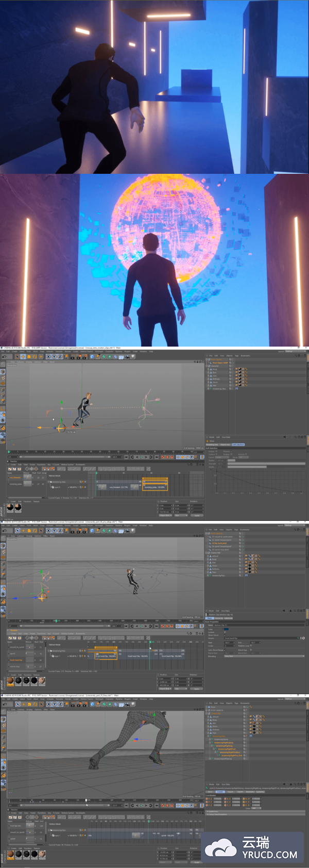This screenshot has height=868, width=309.
Task: Click red Record keyframe button, running-character window
Action: (x=163, y=457)
